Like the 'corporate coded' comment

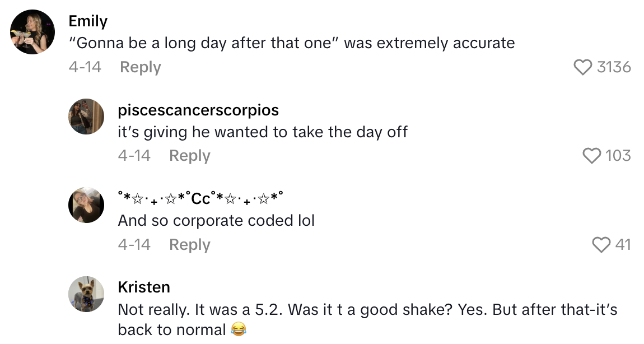tap(601, 245)
